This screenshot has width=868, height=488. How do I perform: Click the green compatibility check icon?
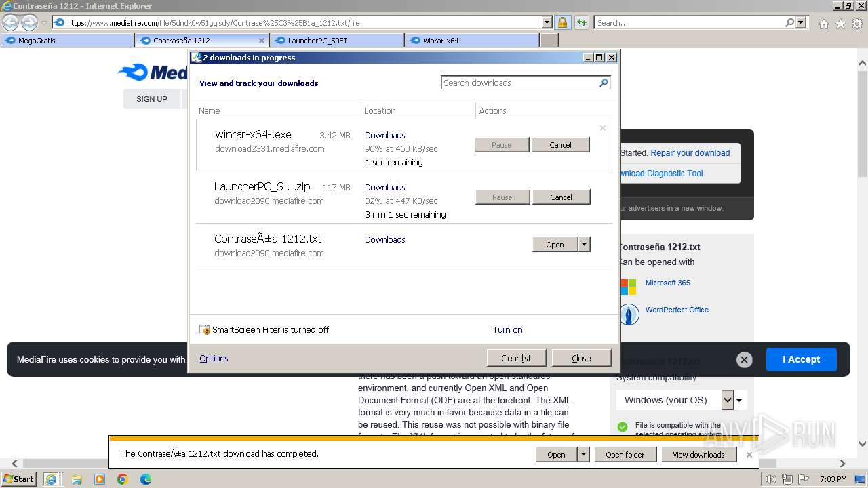coord(623,427)
